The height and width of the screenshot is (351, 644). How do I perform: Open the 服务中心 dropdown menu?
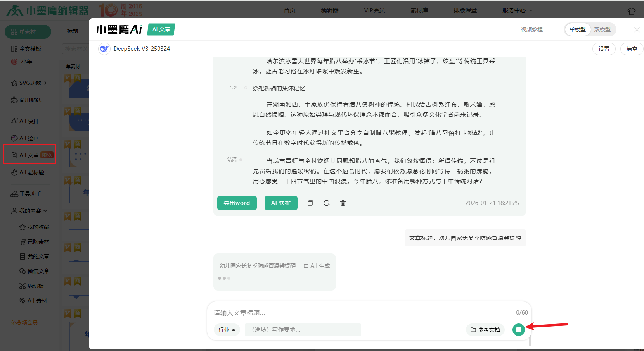[x=517, y=10]
